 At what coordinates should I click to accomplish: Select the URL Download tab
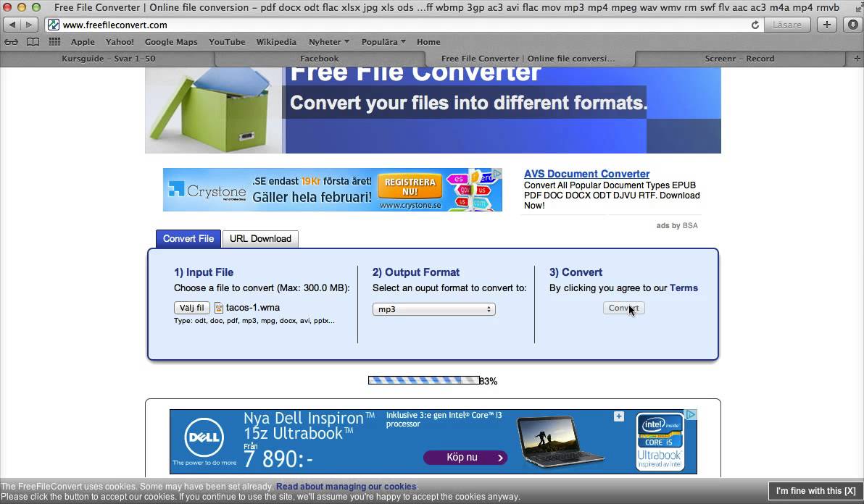pyautogui.click(x=260, y=239)
